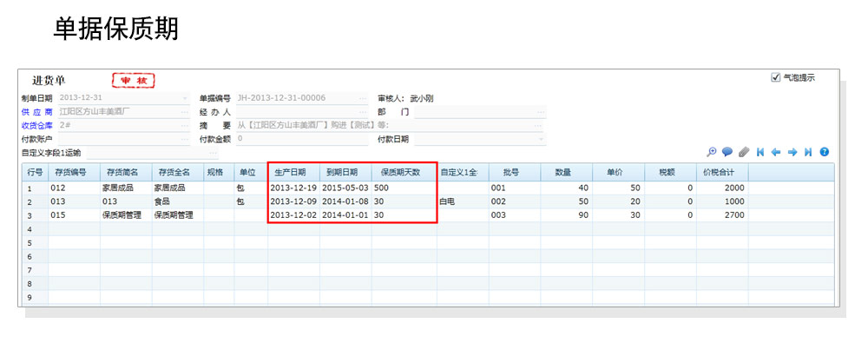Select expiry date 2014-01-01 cell

coord(345,215)
